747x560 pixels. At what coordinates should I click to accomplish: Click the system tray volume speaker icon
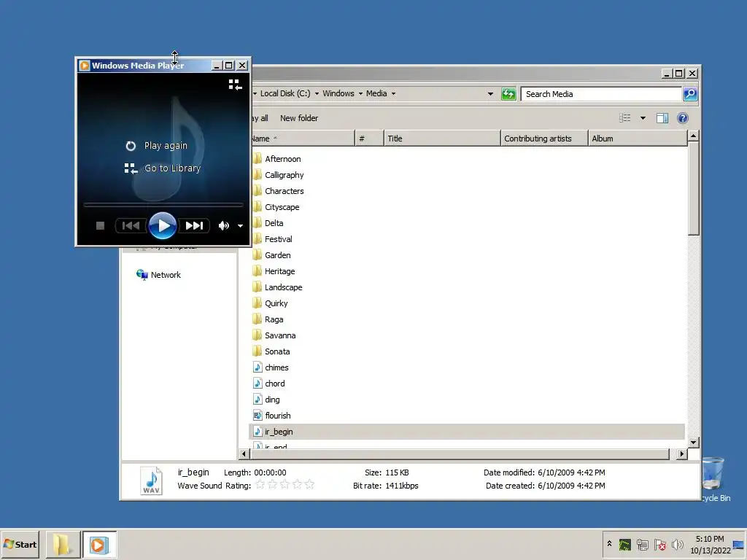pyautogui.click(x=677, y=544)
